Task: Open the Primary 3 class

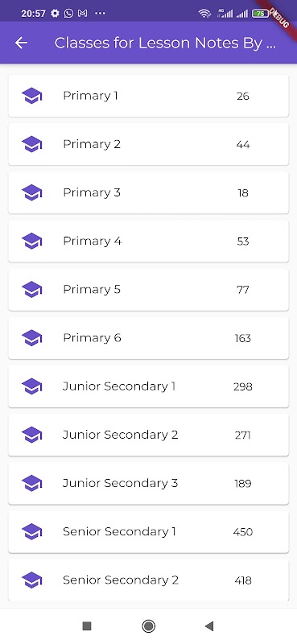Action: click(148, 192)
